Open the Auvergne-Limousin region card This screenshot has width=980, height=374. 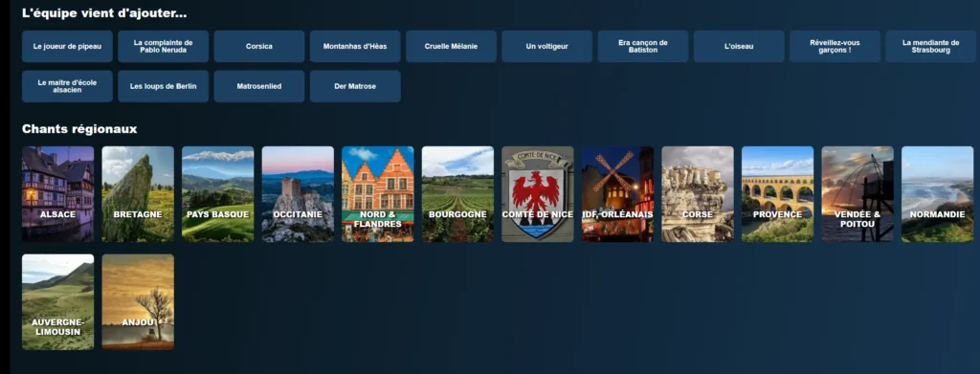[x=58, y=302]
